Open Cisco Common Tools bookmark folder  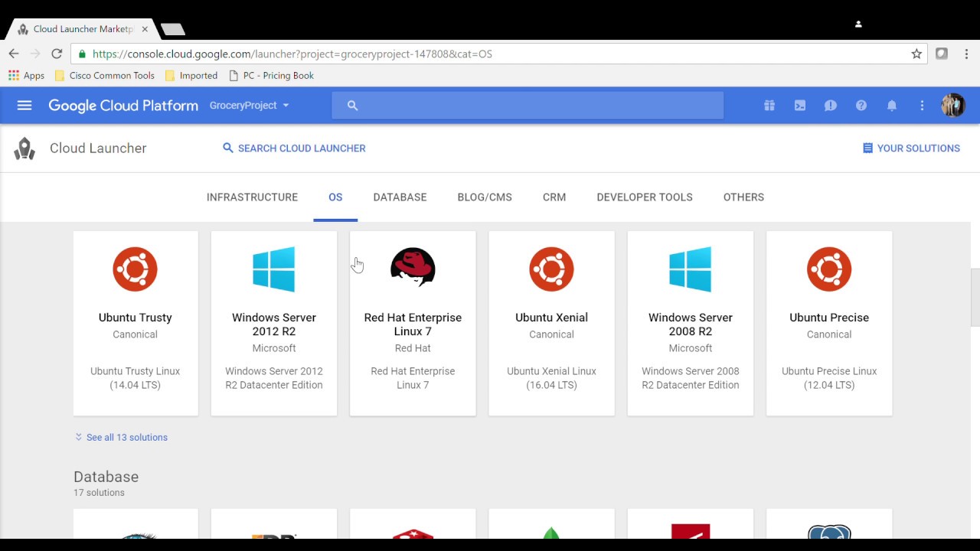[105, 76]
